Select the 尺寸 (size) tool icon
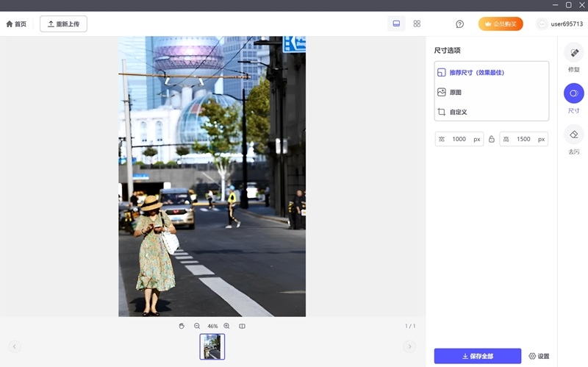The height and width of the screenshot is (367, 588). [x=574, y=93]
